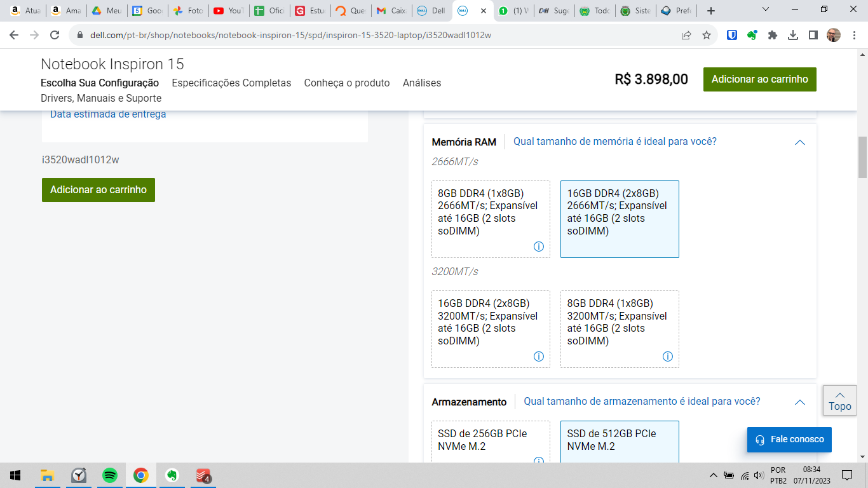The width and height of the screenshot is (868, 488).
Task: Open the Extensions puzzle menu
Action: pyautogui.click(x=773, y=35)
